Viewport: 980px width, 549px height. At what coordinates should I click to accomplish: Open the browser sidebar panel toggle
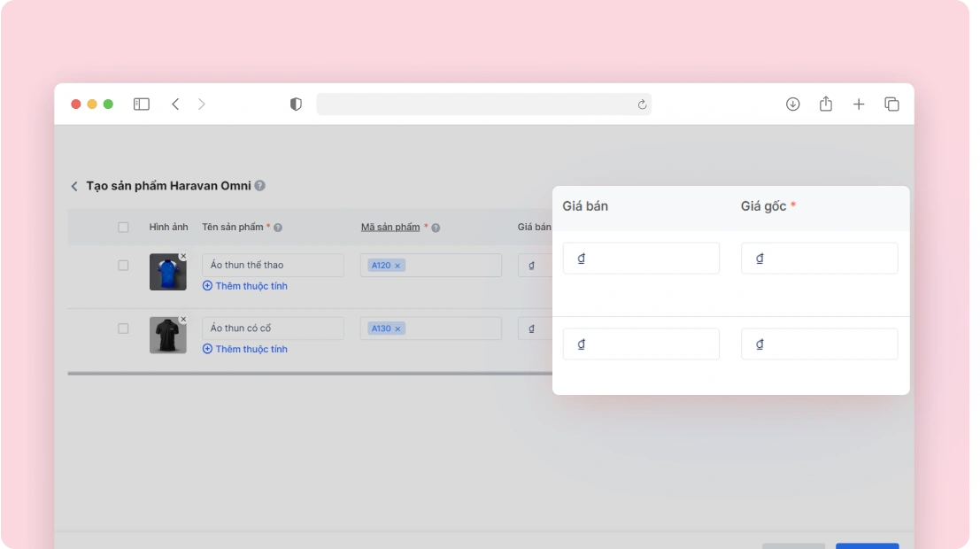click(142, 104)
